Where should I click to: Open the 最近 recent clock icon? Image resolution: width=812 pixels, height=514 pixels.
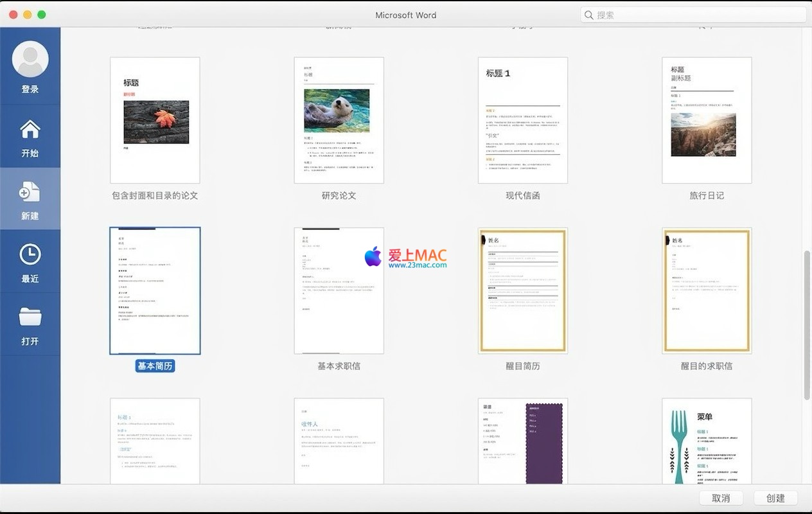30,255
